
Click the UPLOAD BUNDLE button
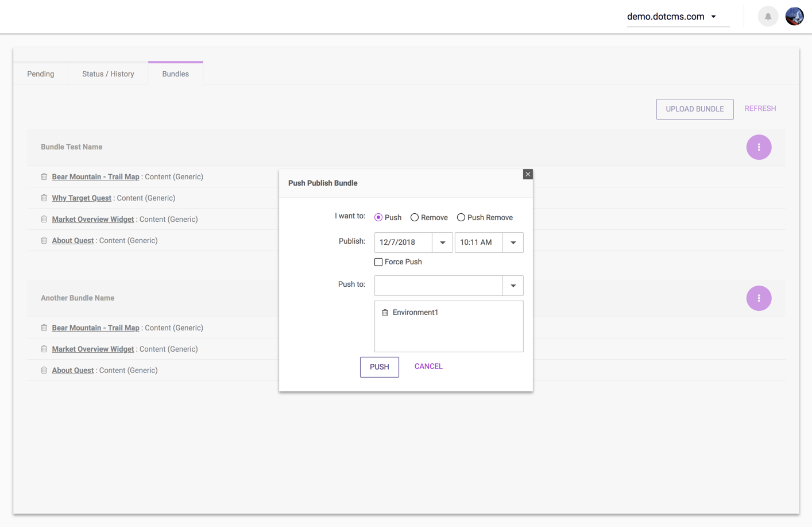[694, 109]
